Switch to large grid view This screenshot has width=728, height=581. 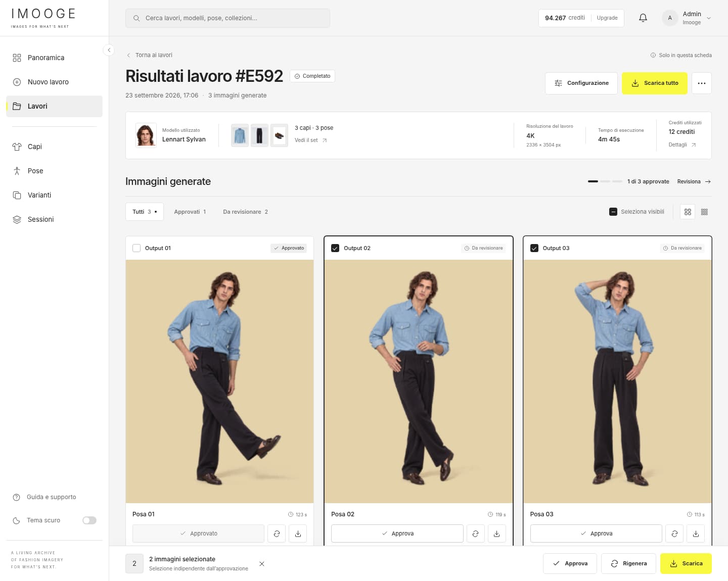(688, 212)
